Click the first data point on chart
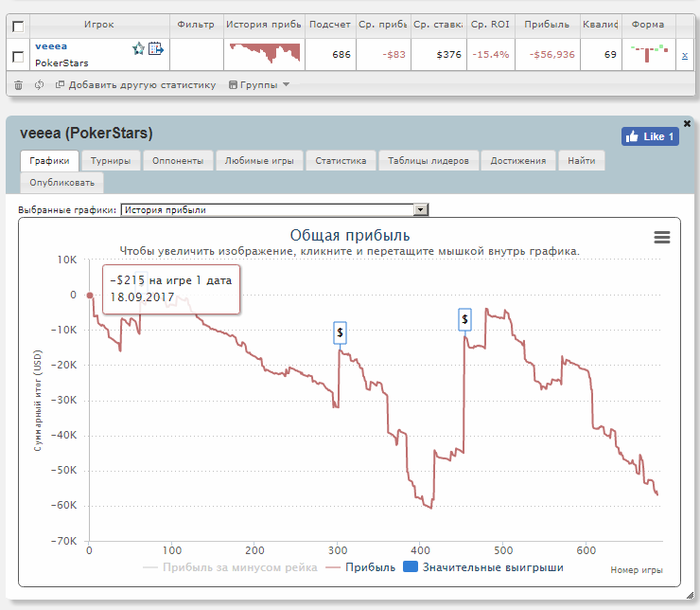Viewport: 700px width, 610px height. 90,295
